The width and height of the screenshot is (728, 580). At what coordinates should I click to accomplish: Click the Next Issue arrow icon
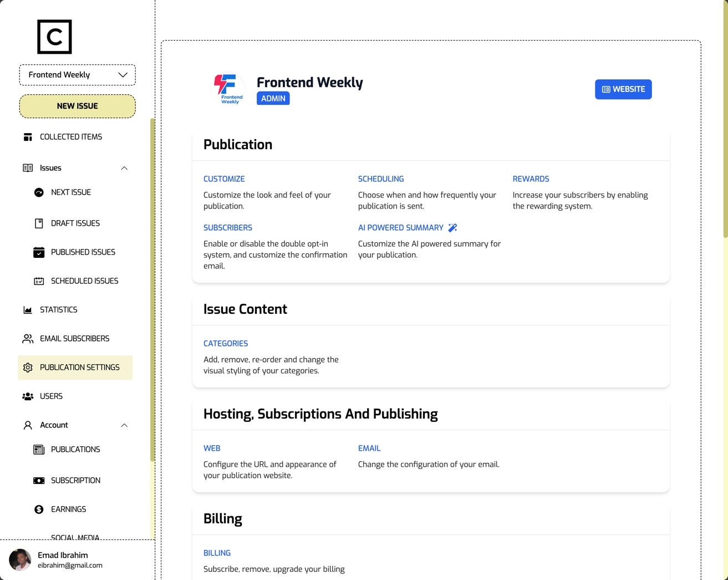click(39, 192)
